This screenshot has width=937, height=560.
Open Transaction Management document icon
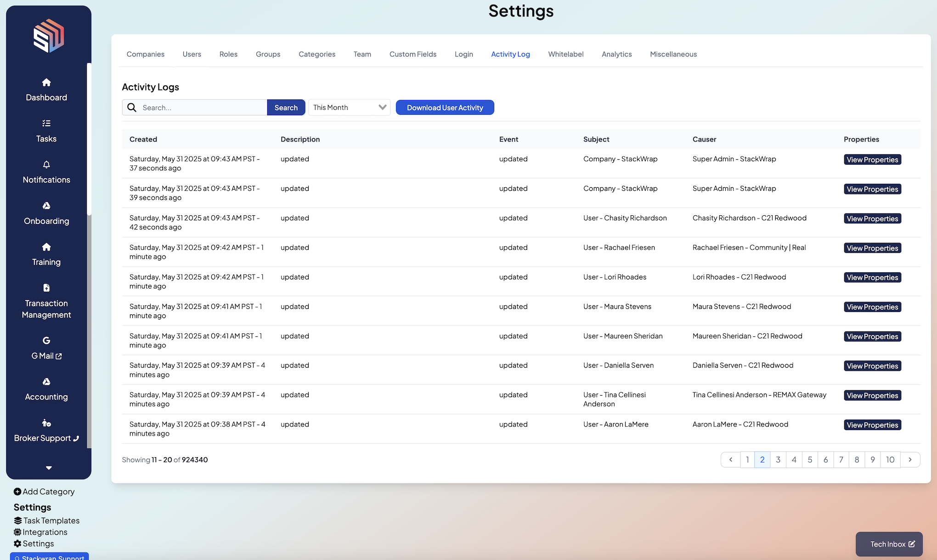click(46, 288)
